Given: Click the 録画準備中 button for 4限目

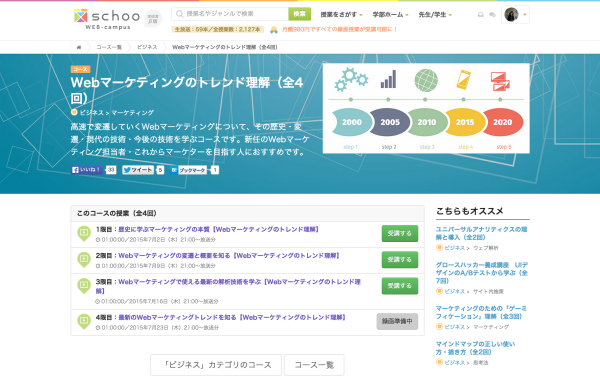Looking at the screenshot, I should point(397,321).
